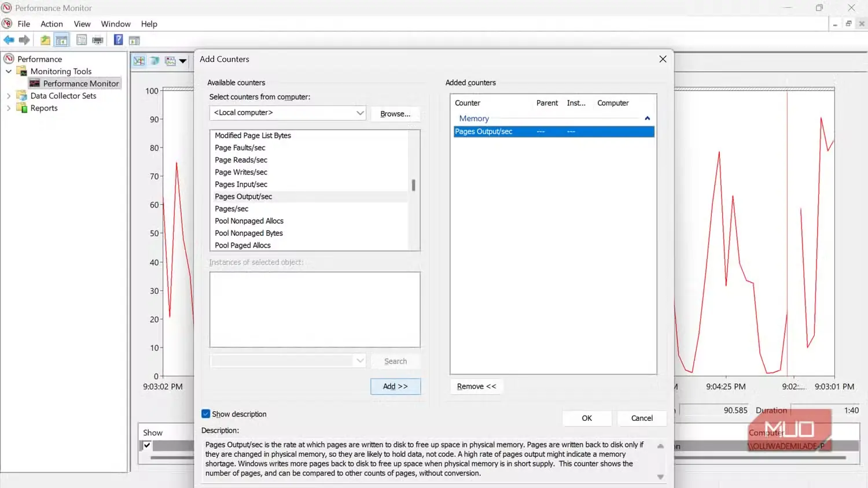Toggle the Show checkbox in the counter legend
This screenshot has height=488, width=868.
(147, 445)
